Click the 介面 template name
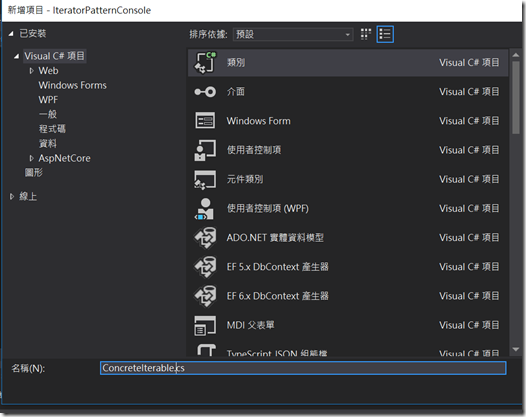Screen dimensions: 526x417 tap(236, 92)
